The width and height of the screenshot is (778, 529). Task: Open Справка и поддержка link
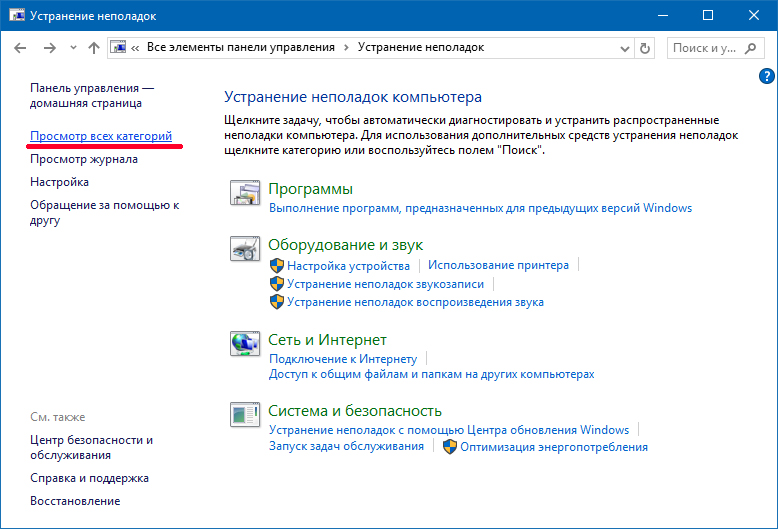89,478
